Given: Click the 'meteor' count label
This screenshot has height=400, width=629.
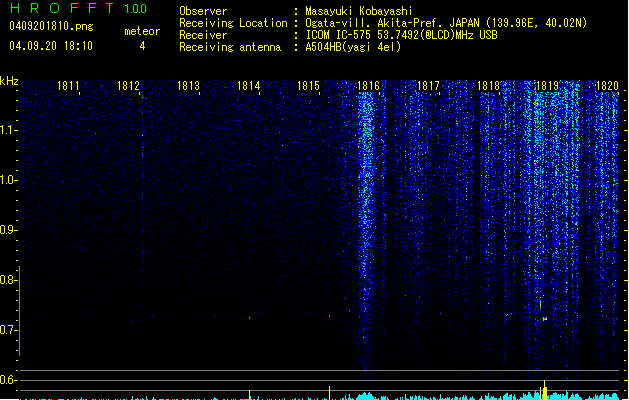Looking at the screenshot, I should pos(142,31).
